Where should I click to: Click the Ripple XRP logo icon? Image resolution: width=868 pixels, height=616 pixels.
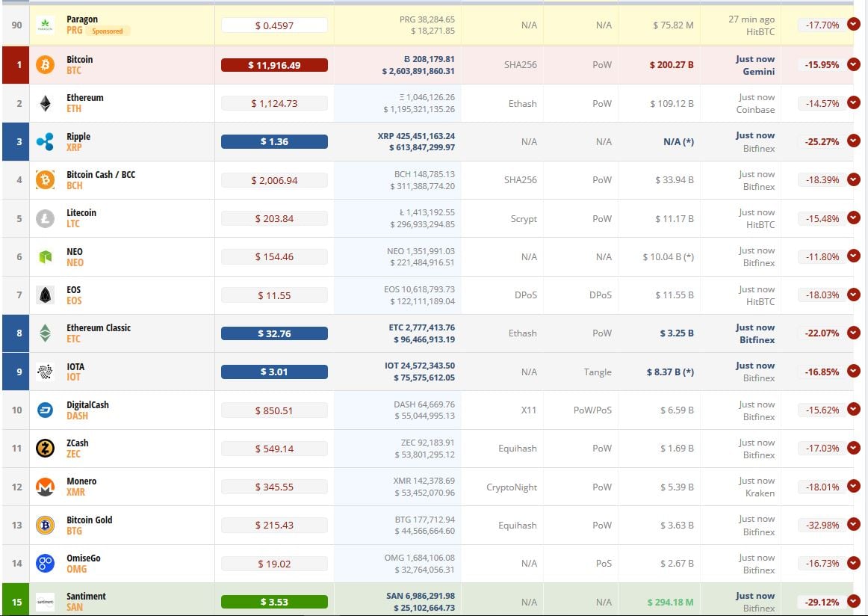coord(45,141)
